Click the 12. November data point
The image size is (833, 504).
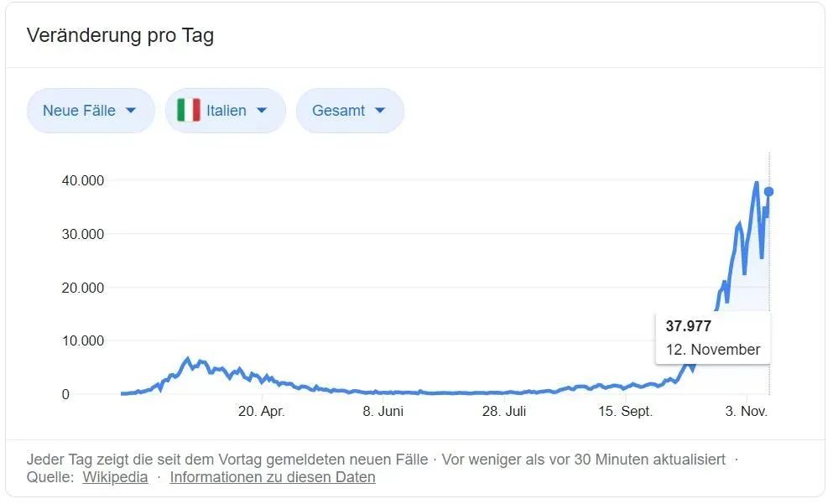coord(768,192)
